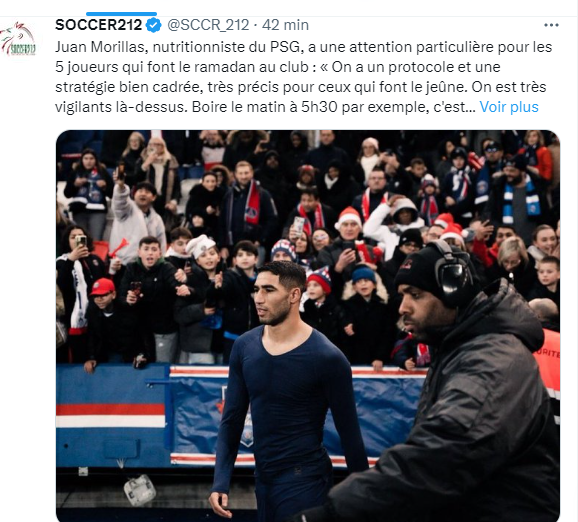Screen dimensions: 578x522
Task: Open the three-dot more options menu
Action: click(x=551, y=25)
